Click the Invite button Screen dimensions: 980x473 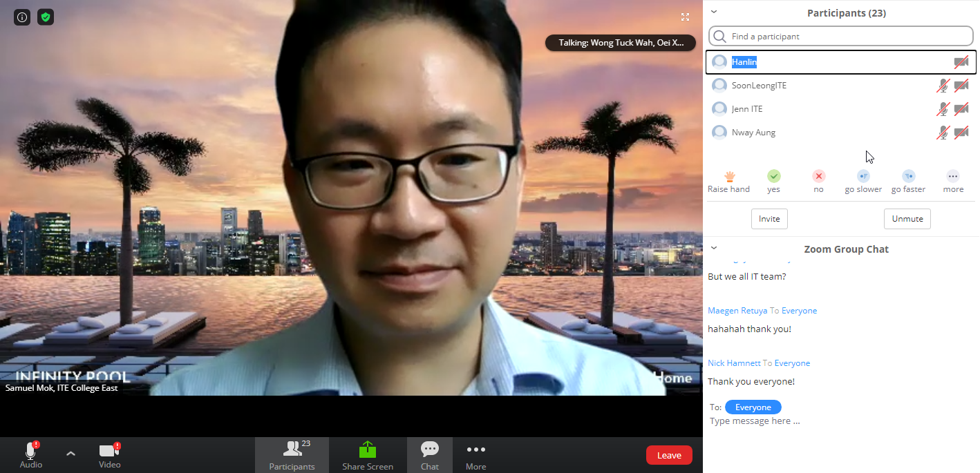769,219
